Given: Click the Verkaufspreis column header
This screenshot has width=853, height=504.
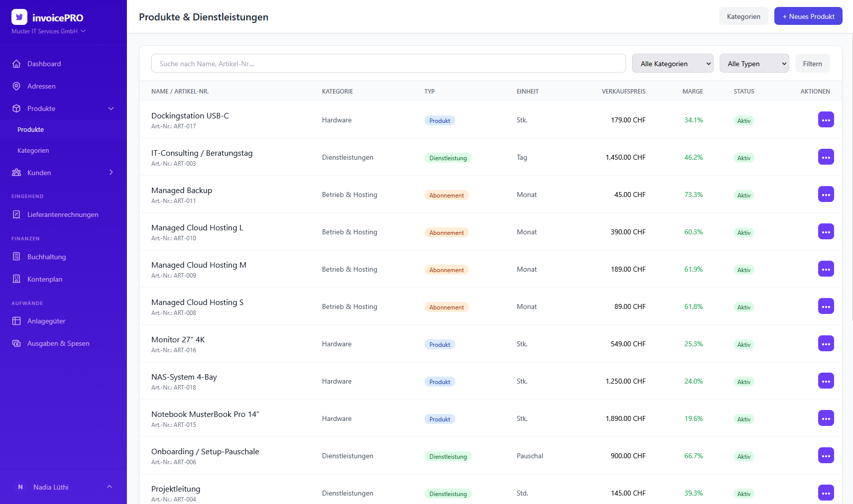Looking at the screenshot, I should pos(624,92).
